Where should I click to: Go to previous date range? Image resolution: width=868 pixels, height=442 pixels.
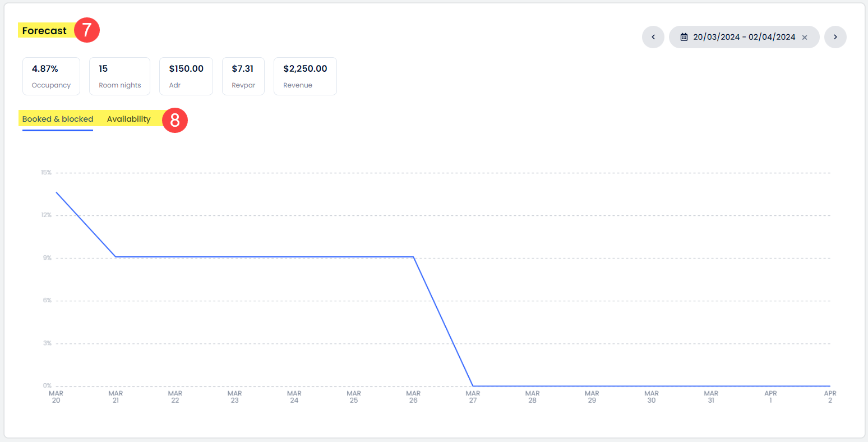653,37
